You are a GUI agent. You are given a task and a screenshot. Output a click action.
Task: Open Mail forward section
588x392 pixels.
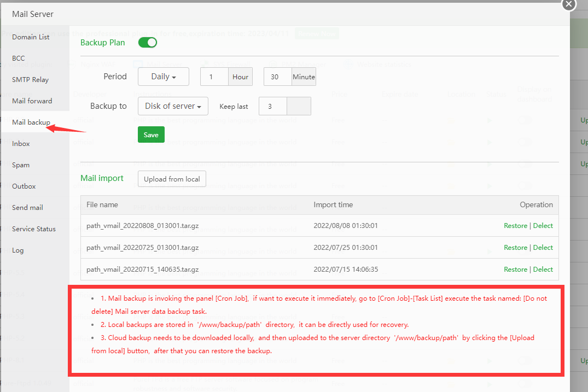tap(32, 101)
